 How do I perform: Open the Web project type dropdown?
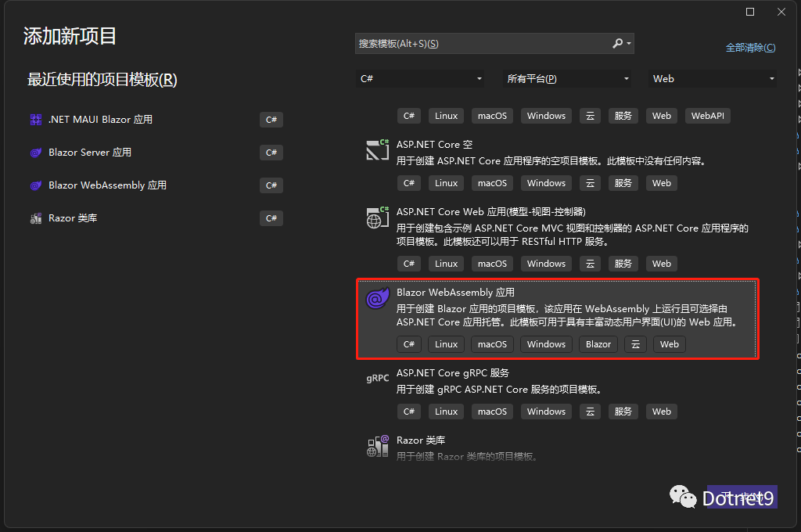point(712,79)
